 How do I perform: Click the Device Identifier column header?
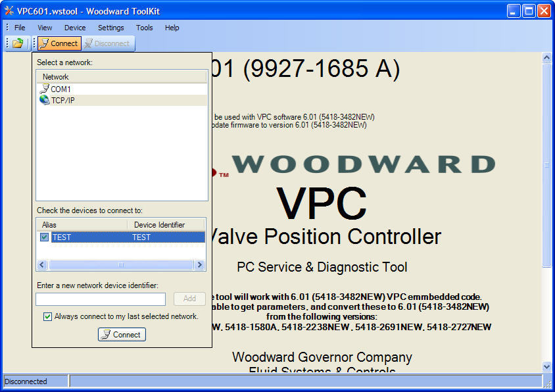pos(166,225)
